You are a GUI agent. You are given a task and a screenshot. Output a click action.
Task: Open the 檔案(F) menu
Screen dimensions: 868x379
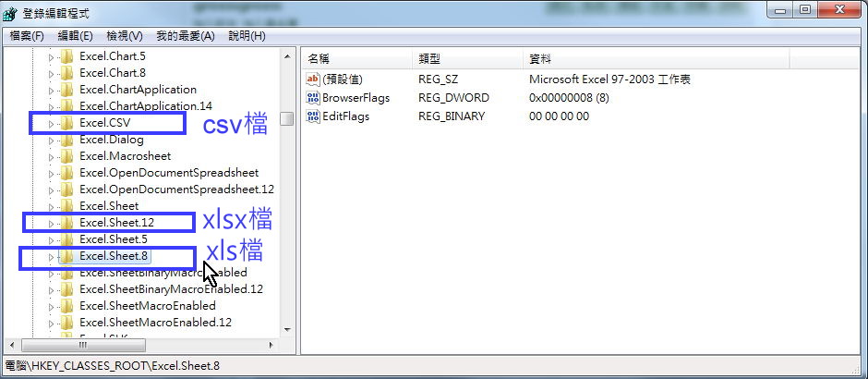(27, 36)
